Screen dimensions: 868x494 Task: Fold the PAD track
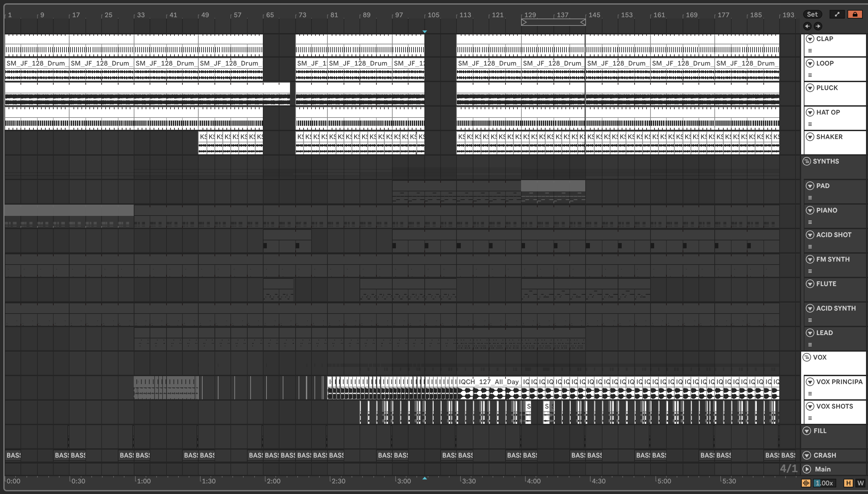point(810,186)
